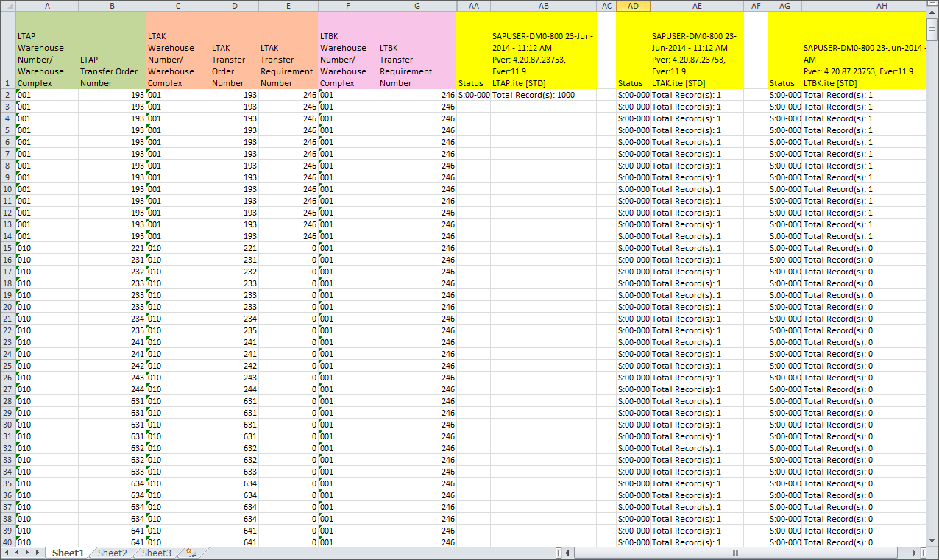Click the horizontal scrollbar thumb
The height and width of the screenshot is (560, 939).
pyautogui.click(x=736, y=553)
